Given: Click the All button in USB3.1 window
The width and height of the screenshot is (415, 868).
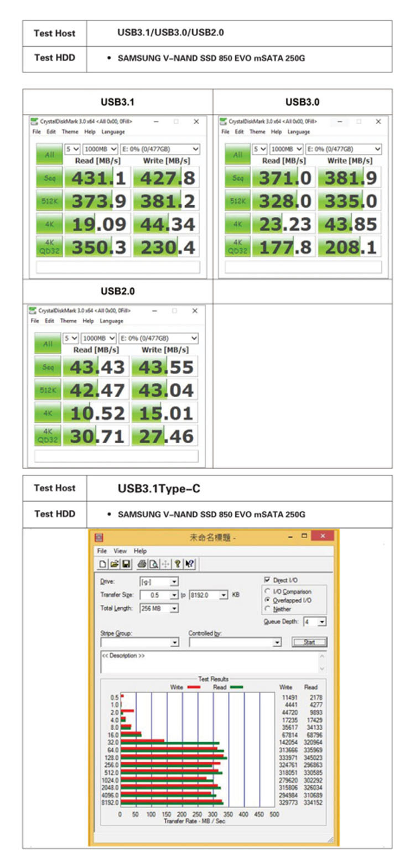Looking at the screenshot, I should (50, 154).
